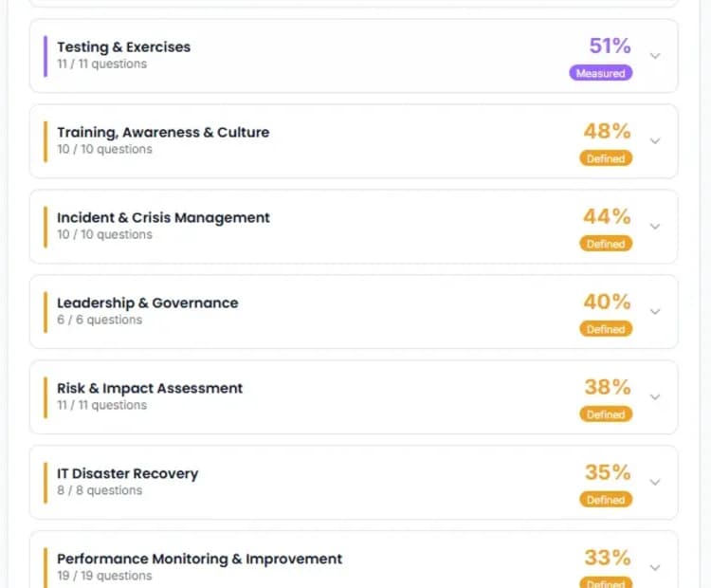Expand Training, Awareness & Culture chevron

pos(655,141)
